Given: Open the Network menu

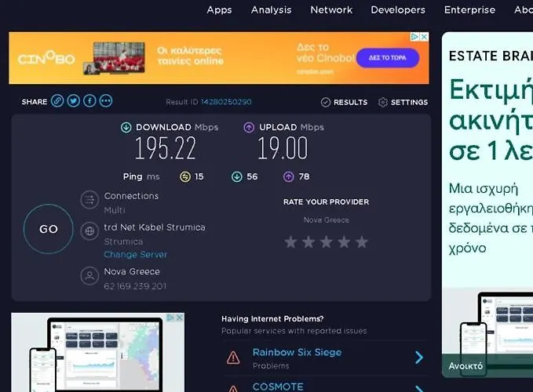Looking at the screenshot, I should (331, 10).
